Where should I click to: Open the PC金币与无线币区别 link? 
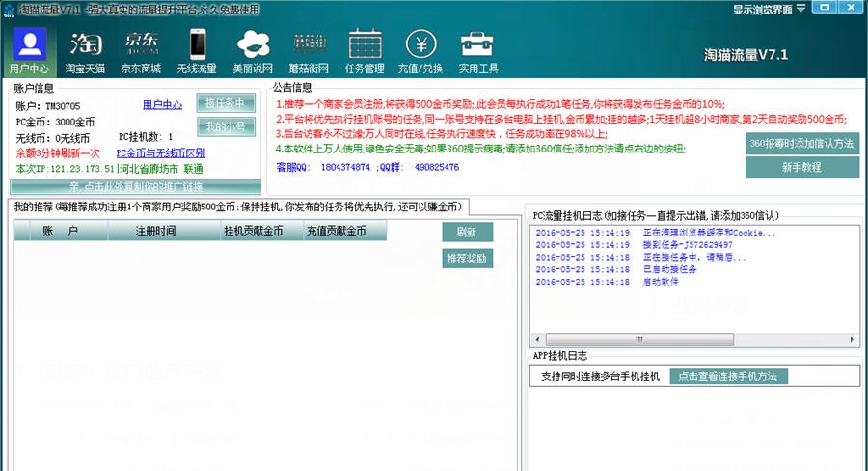pos(160,153)
